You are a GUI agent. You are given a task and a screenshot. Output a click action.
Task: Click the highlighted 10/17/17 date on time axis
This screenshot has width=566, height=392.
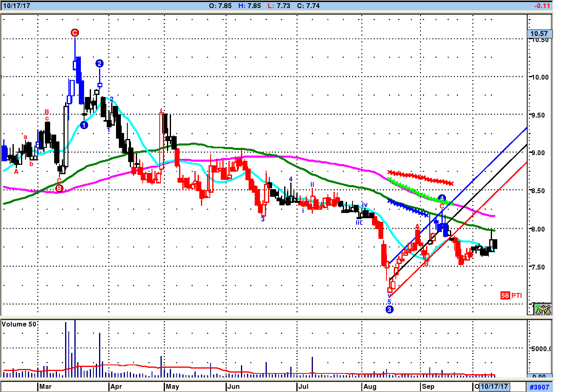coord(494,387)
